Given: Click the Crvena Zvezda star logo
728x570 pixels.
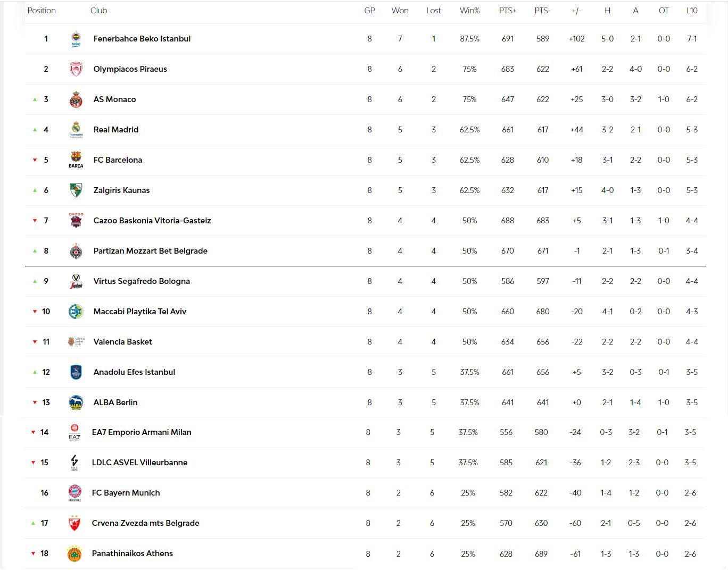Looking at the screenshot, I should click(75, 523).
